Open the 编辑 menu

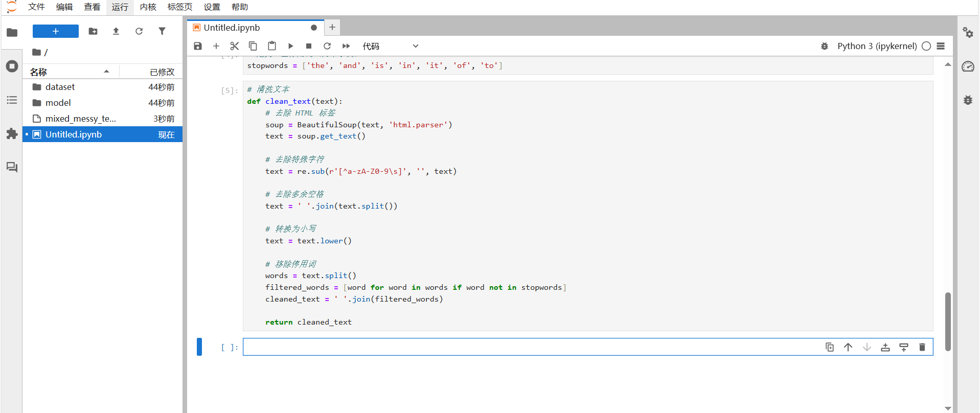pos(64,7)
